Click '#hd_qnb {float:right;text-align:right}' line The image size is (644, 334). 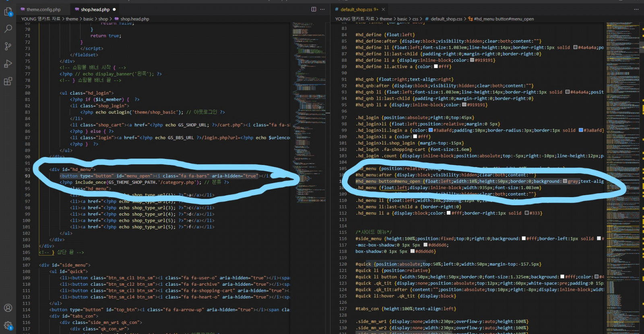(x=405, y=80)
